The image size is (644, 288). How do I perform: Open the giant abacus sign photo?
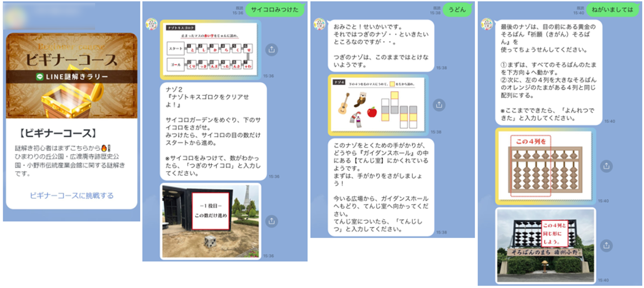[x=545, y=245]
